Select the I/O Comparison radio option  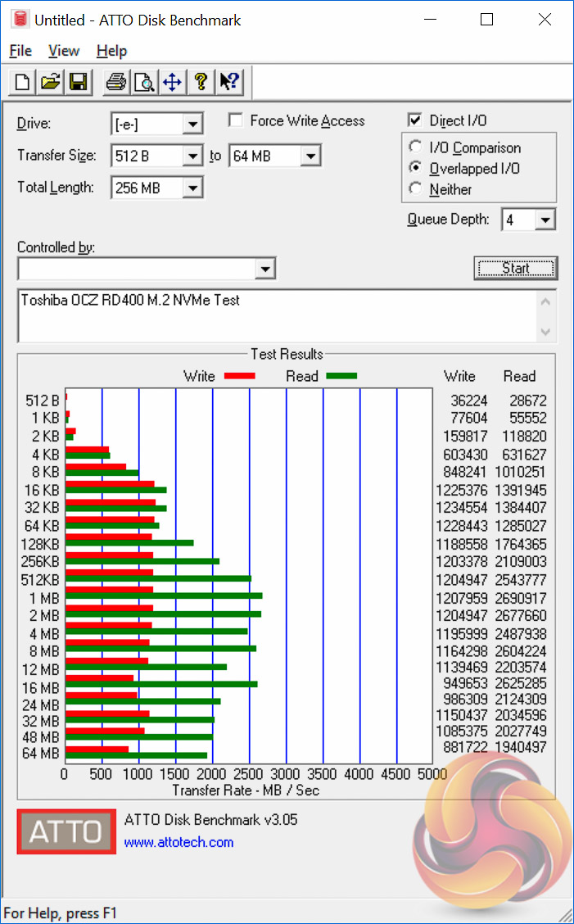tap(415, 147)
